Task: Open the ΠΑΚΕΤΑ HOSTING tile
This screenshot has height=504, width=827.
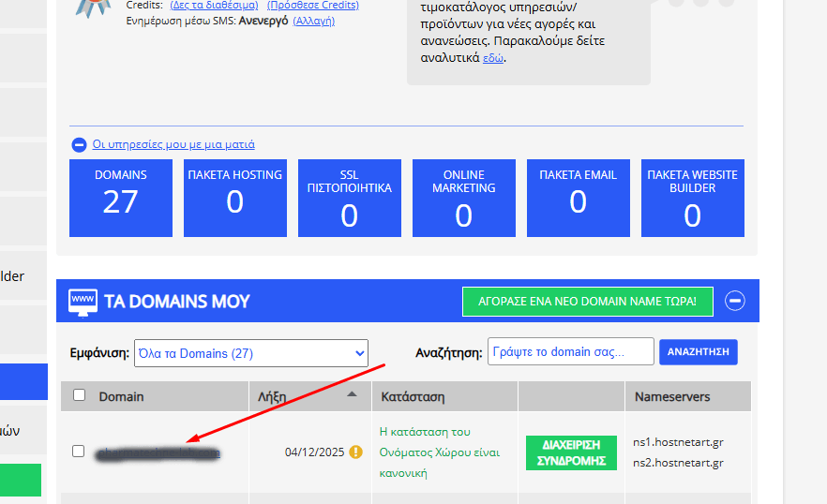Action: coord(235,198)
